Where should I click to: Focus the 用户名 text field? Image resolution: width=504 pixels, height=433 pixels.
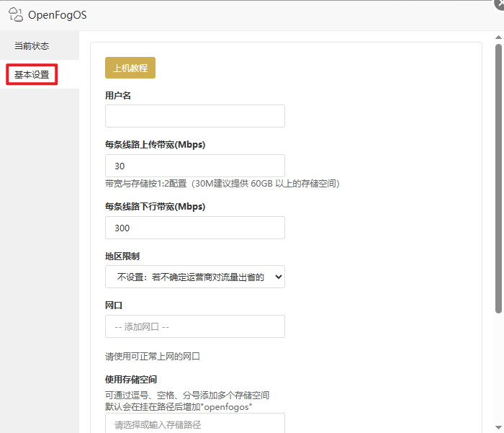pos(194,116)
